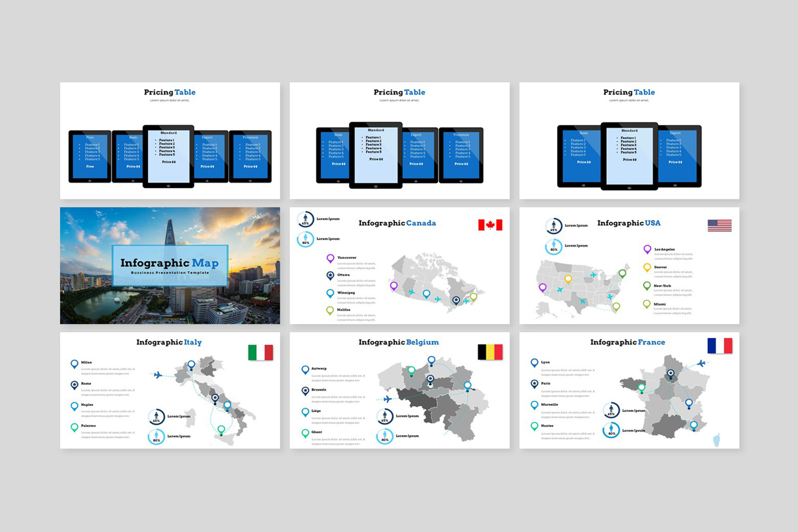Viewport: 798px width, 532px height.
Task: Click the Paris star pin on France map
Action: (x=671, y=373)
